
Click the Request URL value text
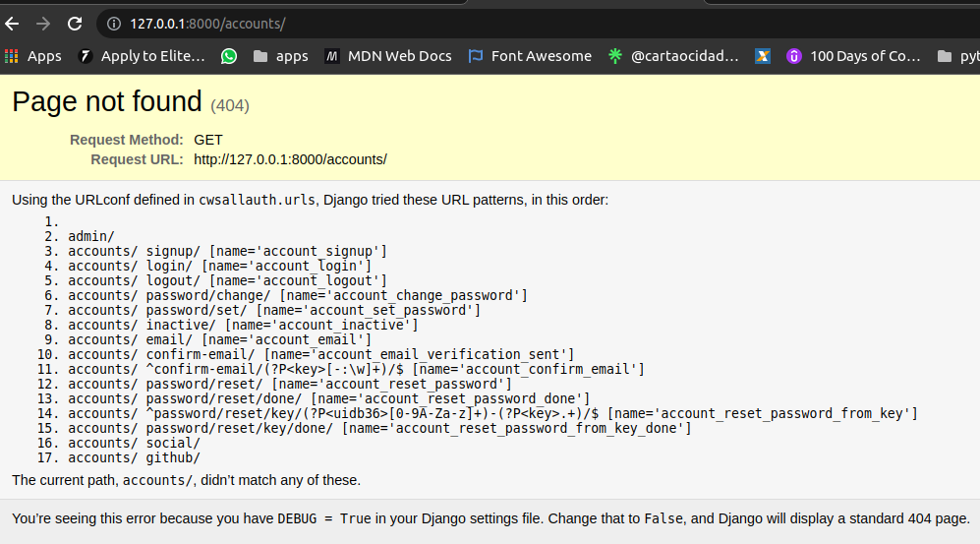pyautogui.click(x=290, y=159)
